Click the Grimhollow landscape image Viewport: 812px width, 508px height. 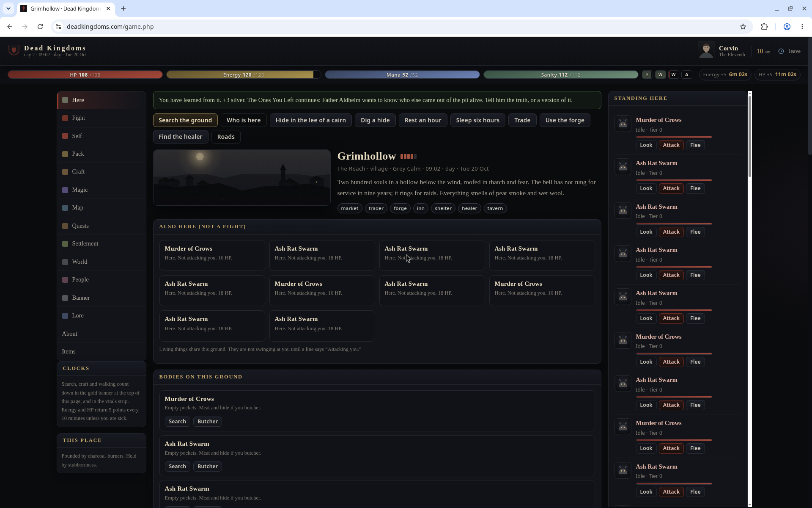[x=242, y=177]
